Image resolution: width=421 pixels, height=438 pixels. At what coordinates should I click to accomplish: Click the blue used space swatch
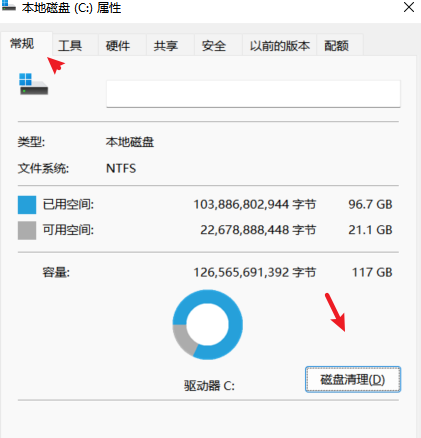tap(27, 205)
